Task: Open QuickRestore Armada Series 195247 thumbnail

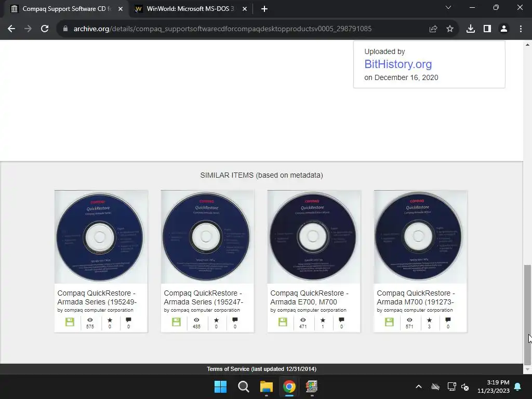Action: point(207,237)
